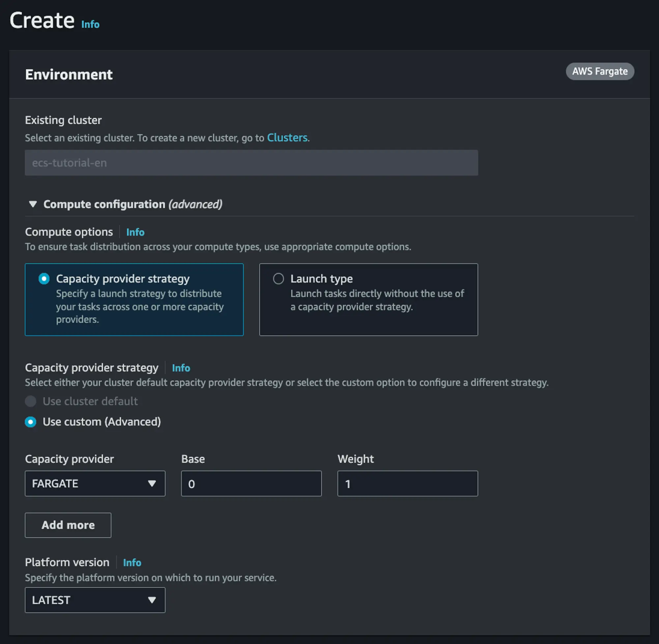Image resolution: width=659 pixels, height=644 pixels.
Task: Open the Platform version Info link
Action: coord(132,562)
